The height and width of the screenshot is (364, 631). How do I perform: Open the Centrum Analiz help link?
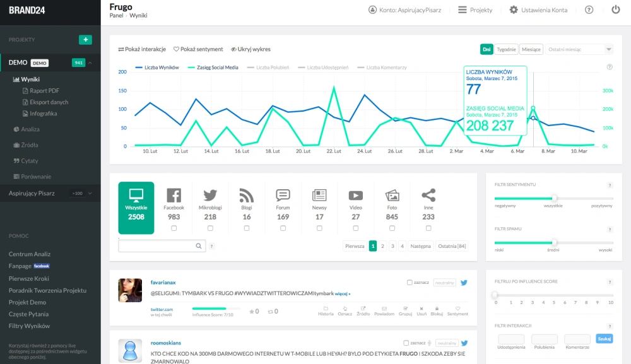pos(30,254)
